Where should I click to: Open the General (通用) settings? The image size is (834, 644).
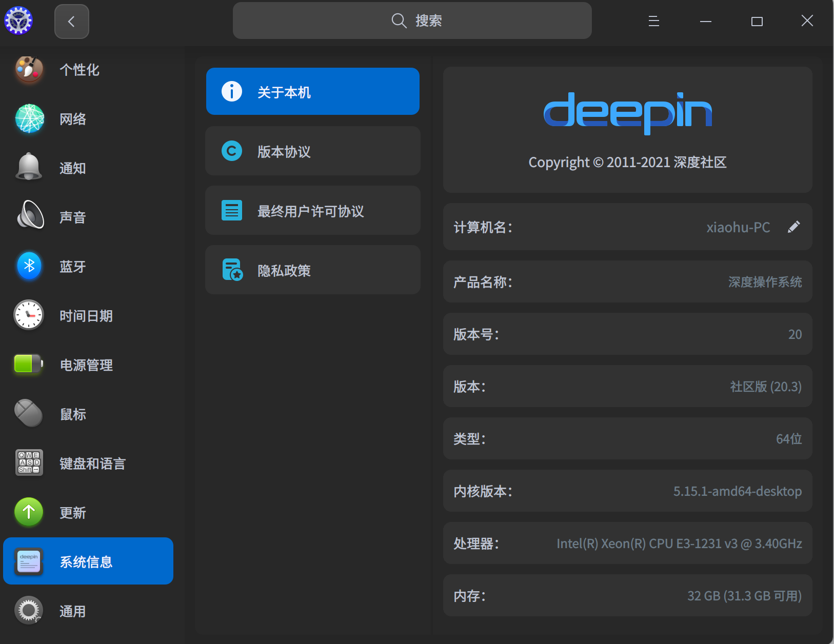[72, 610]
